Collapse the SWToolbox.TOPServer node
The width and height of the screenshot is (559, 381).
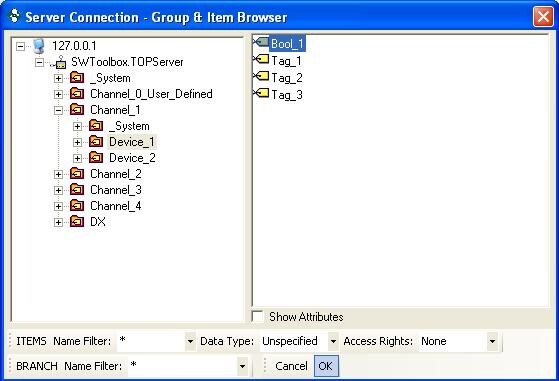pos(40,63)
